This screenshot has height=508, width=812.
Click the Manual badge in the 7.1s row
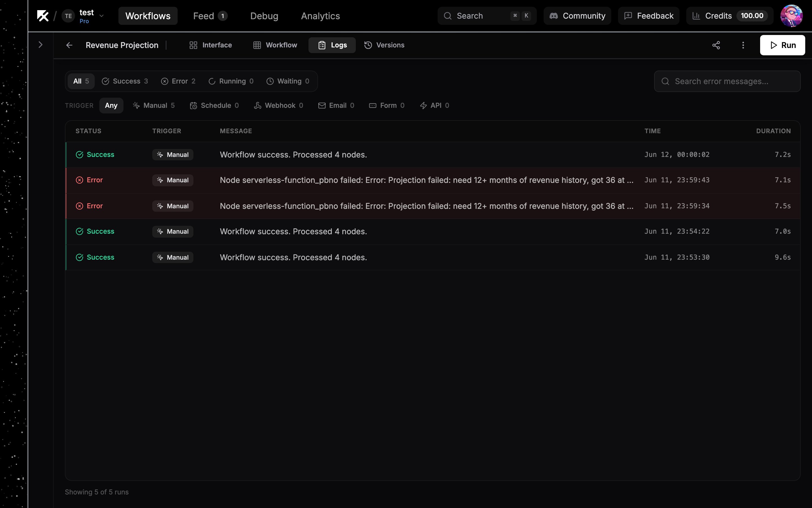[173, 180]
